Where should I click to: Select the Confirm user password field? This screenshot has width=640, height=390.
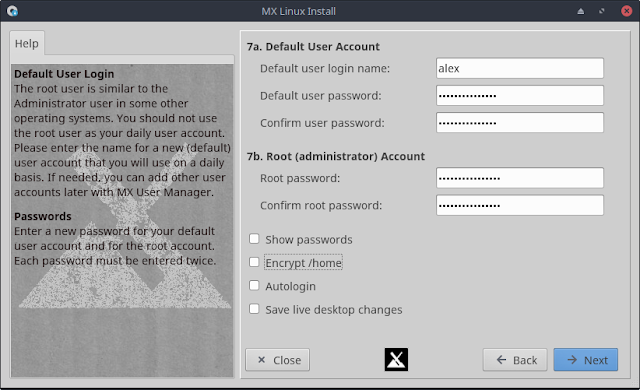pyautogui.click(x=520, y=123)
